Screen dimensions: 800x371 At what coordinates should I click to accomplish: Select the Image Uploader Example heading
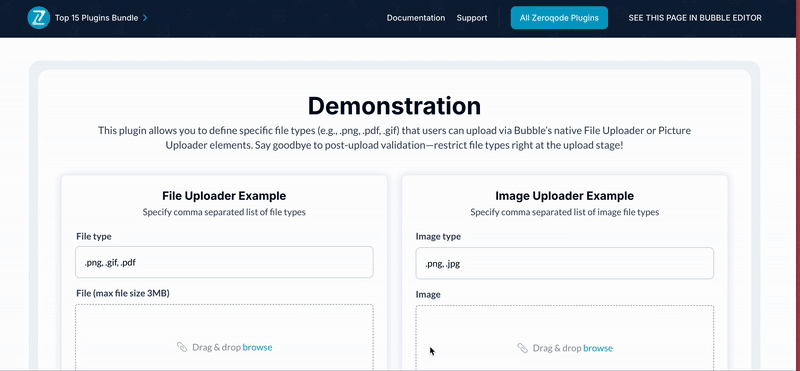(x=565, y=196)
